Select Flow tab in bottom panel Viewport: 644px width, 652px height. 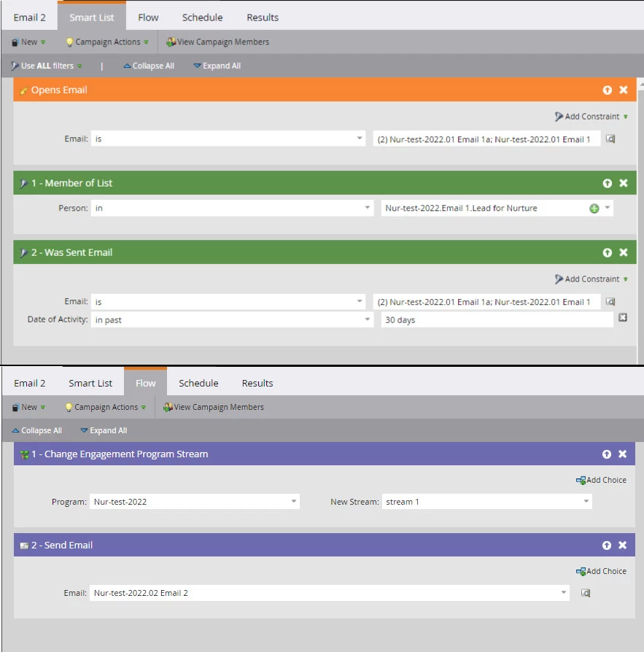point(146,382)
